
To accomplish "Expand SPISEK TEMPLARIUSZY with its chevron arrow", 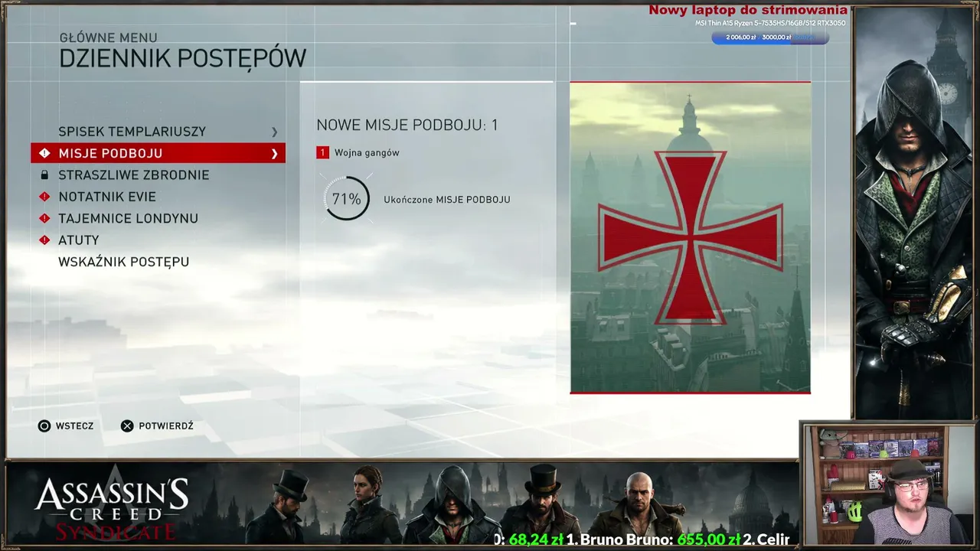I will [274, 132].
